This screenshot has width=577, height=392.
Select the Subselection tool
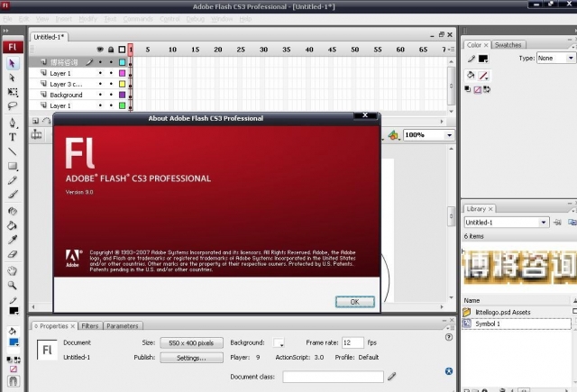coord(13,78)
